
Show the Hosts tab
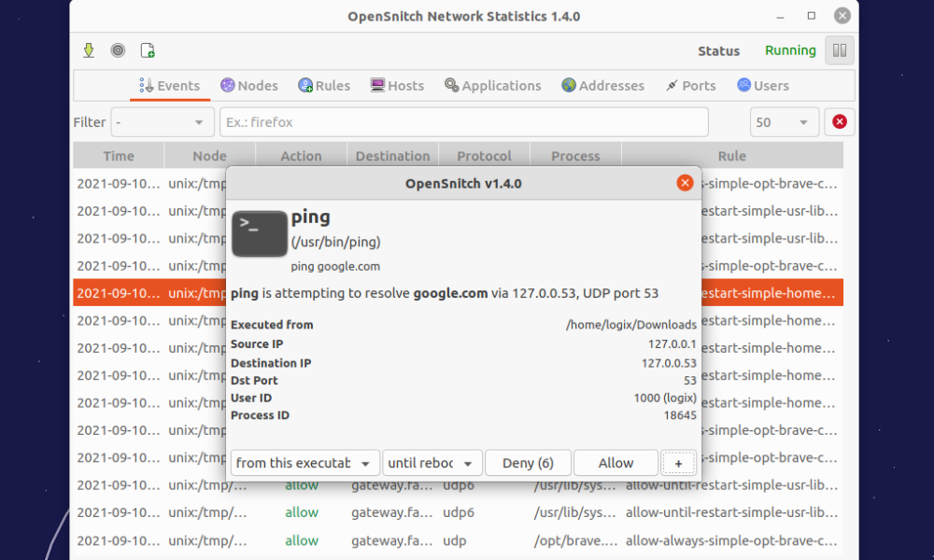[397, 86]
